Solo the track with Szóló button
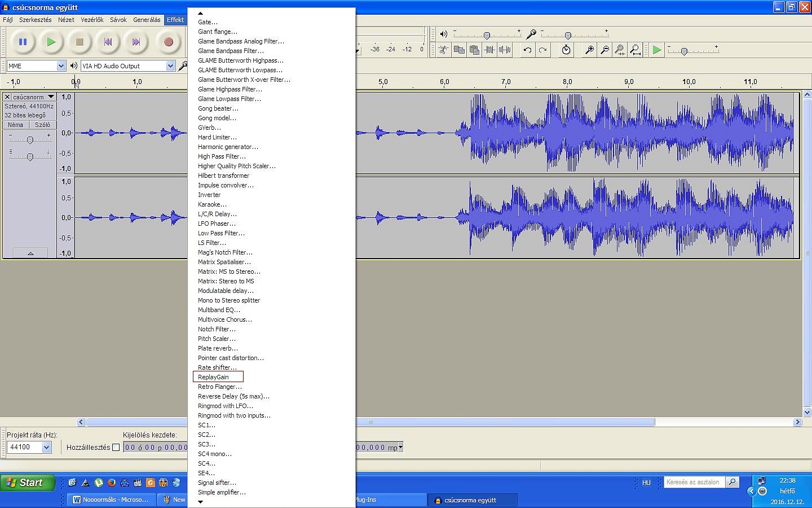 tap(42, 125)
